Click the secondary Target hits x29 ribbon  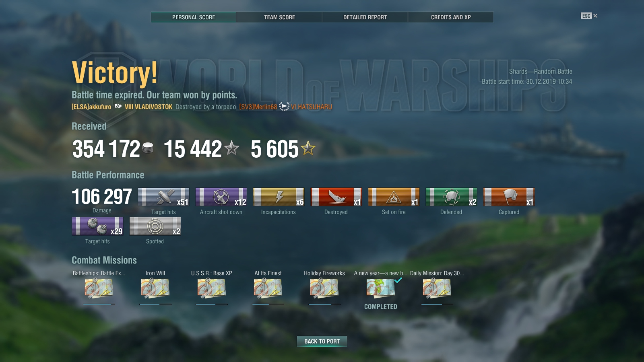pos(98,226)
